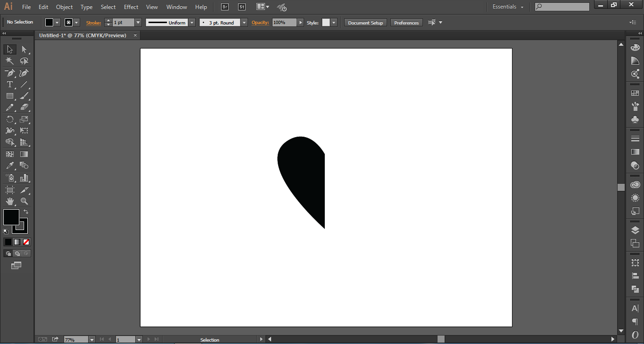Open the Effect menu
Viewport: 644px width, 344px height.
coord(131,7)
